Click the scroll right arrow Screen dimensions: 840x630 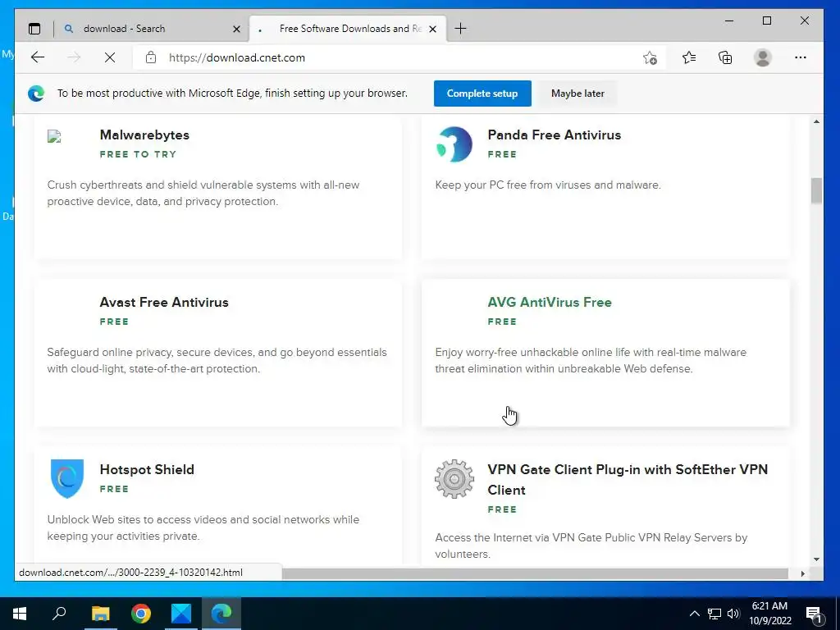[802, 573]
